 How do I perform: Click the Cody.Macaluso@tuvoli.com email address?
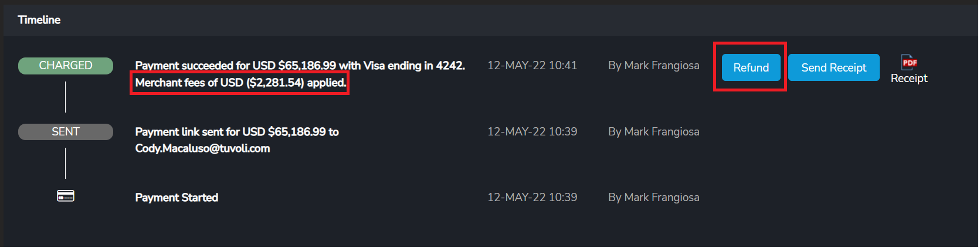tap(202, 148)
